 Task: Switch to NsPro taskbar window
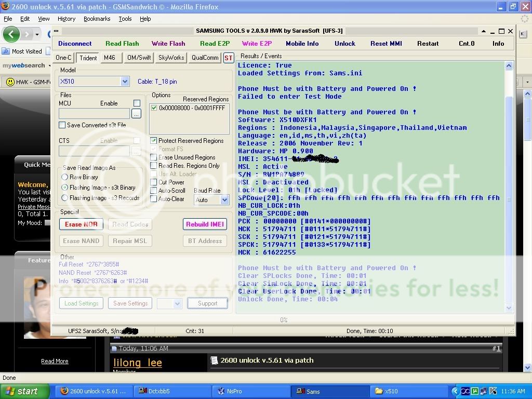tap(251, 391)
